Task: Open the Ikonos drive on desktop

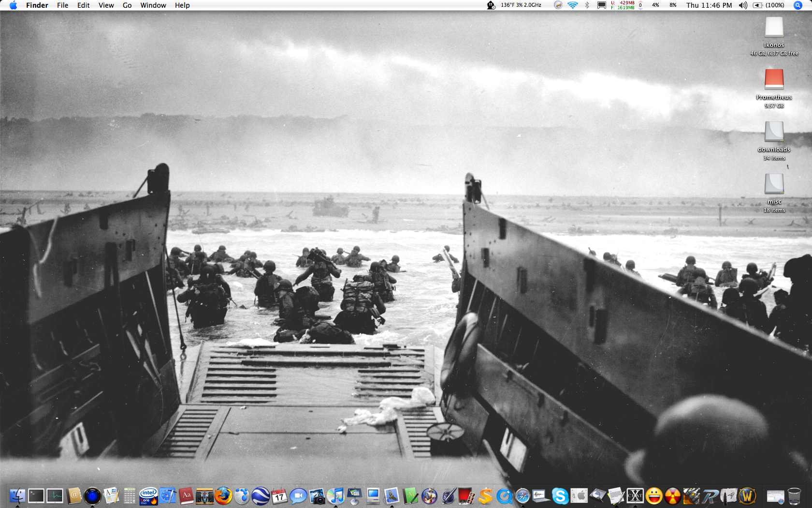Action: pos(774,28)
